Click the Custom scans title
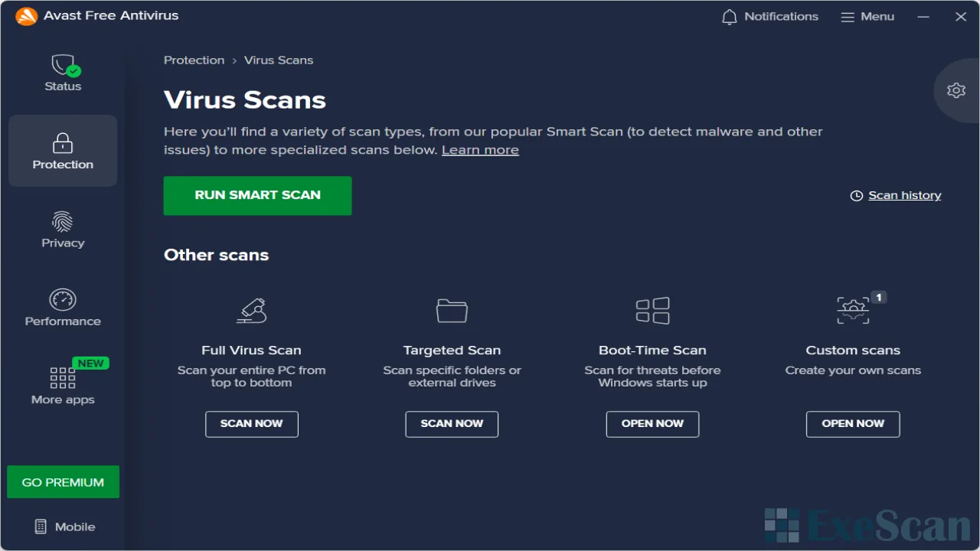980x551 pixels. click(853, 350)
